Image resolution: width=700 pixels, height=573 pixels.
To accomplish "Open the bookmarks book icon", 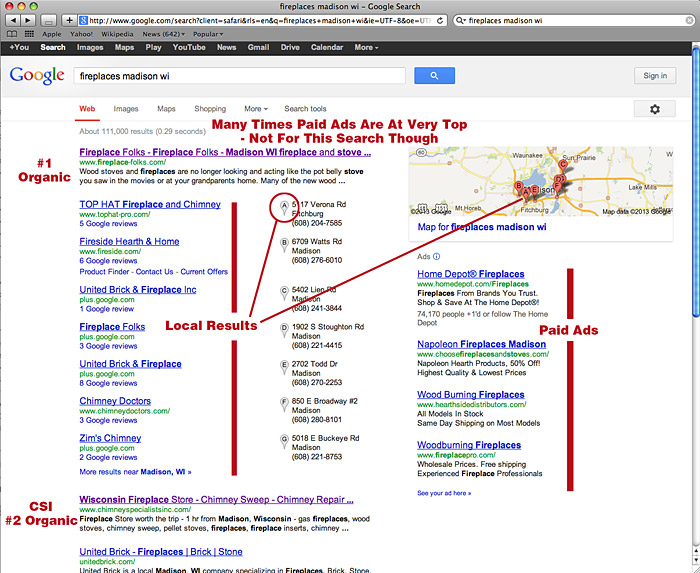I will 12,34.
